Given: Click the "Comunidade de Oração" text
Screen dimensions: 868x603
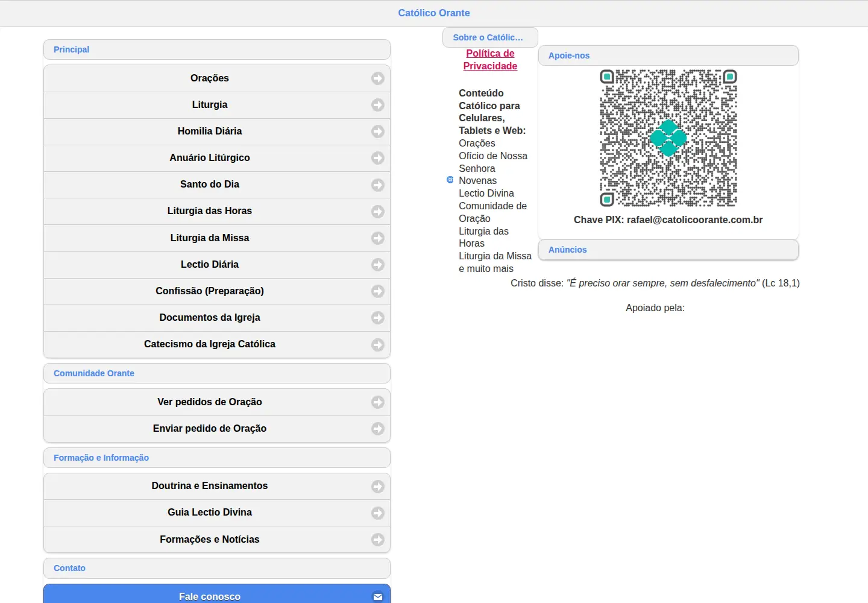Looking at the screenshot, I should coord(493,212).
